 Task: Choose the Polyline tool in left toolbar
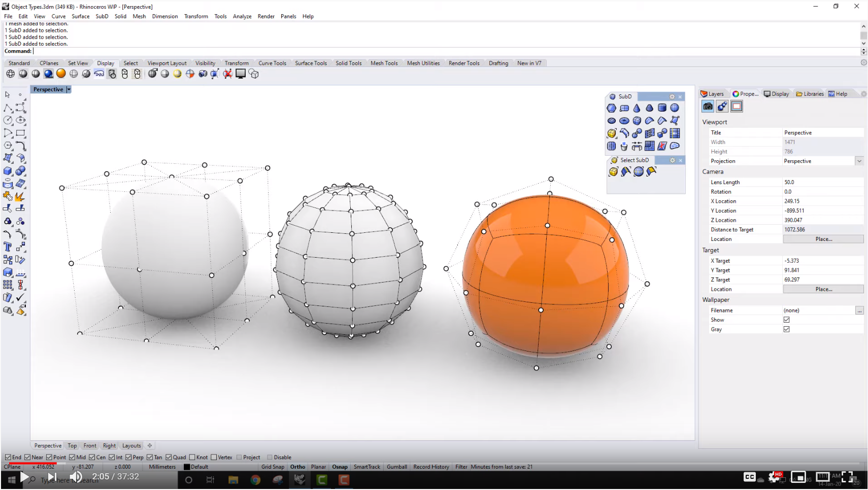(8, 108)
